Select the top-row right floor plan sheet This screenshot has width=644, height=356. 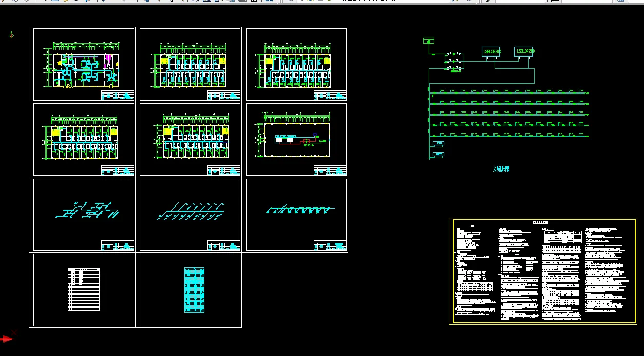pos(296,64)
